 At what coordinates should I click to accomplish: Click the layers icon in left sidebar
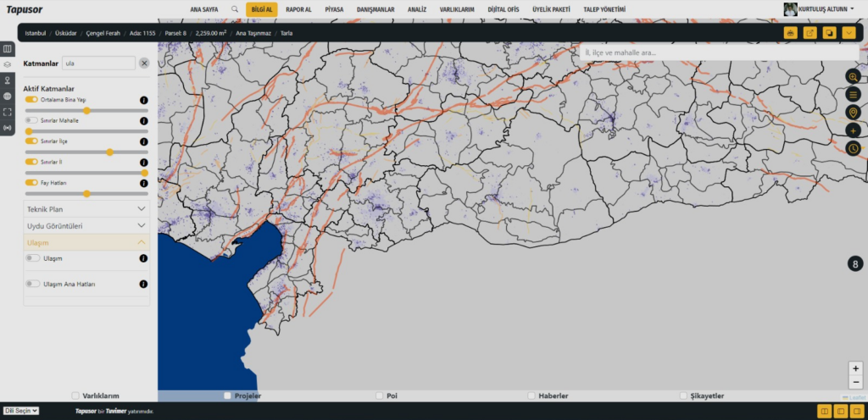point(8,64)
